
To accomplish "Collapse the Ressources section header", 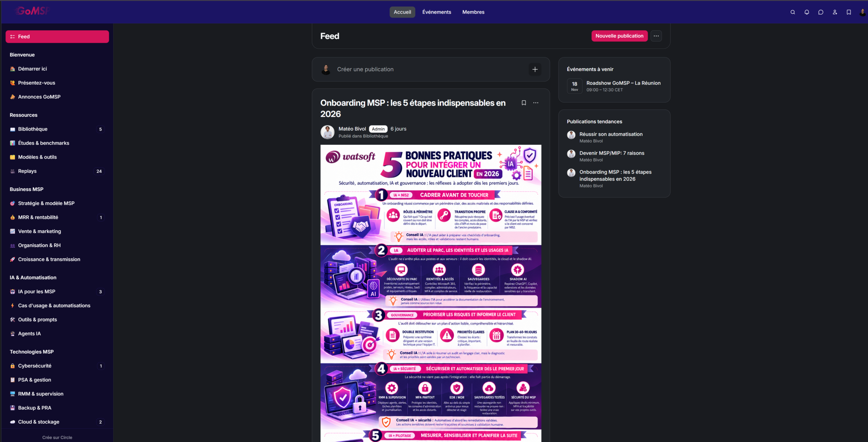I will [23, 115].
